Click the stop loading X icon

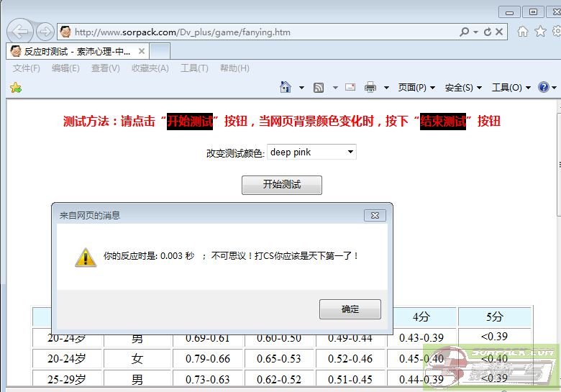click(500, 32)
